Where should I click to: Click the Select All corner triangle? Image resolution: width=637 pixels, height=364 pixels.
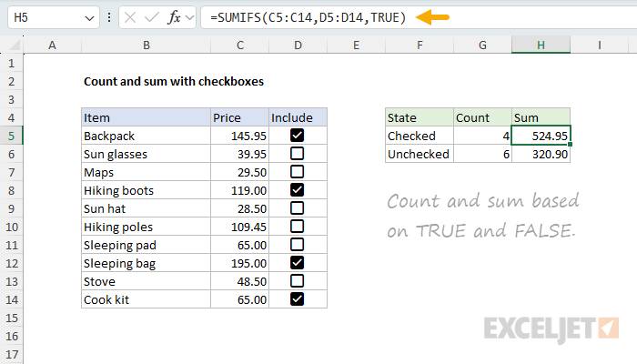tap(15, 45)
